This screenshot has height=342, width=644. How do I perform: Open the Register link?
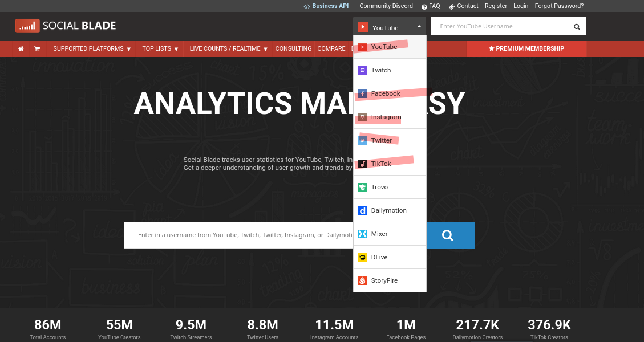click(496, 6)
